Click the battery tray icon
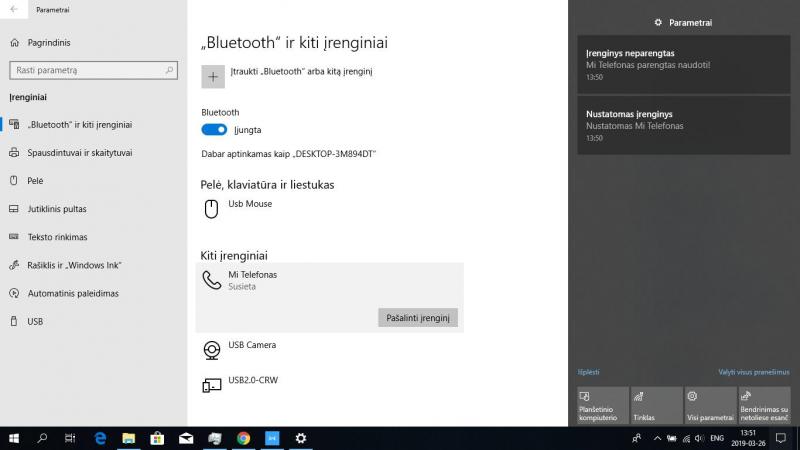This screenshot has height=450, width=800. click(672, 438)
